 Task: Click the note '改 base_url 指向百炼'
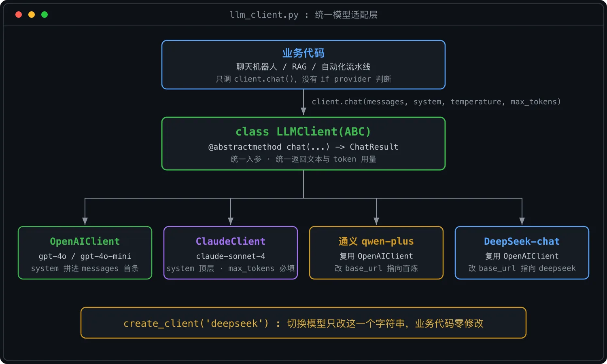pos(376,268)
